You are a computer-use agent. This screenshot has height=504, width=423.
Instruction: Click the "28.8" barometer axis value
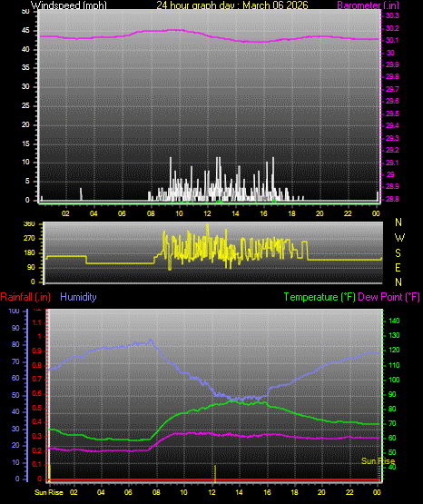click(392, 199)
